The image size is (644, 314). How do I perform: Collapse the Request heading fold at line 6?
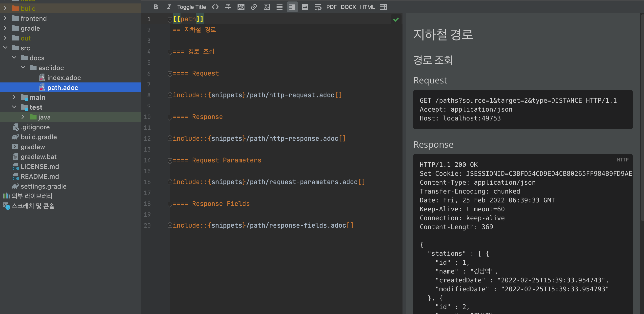point(170,74)
